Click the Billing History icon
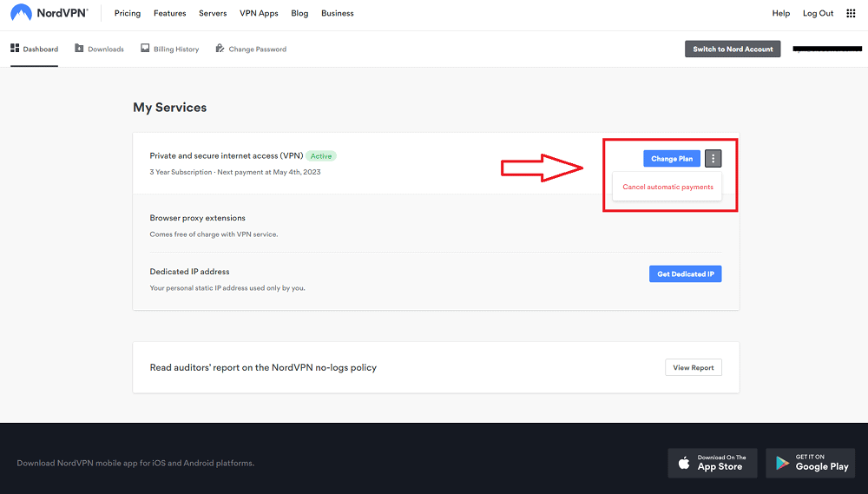 (x=145, y=48)
